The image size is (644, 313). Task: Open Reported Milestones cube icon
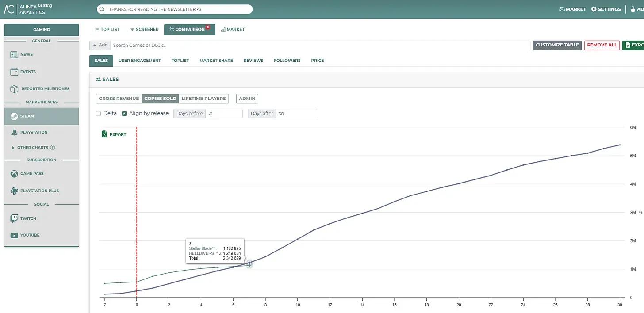pyautogui.click(x=14, y=89)
